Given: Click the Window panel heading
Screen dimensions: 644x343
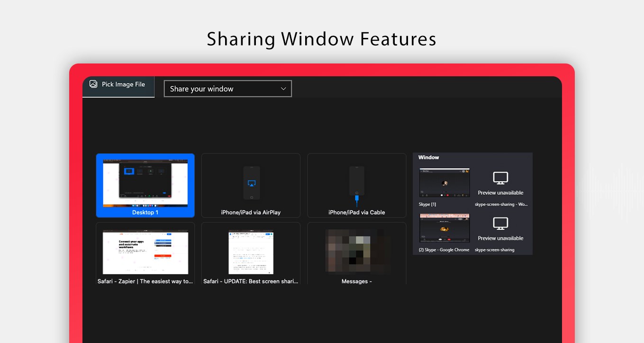Looking at the screenshot, I should tap(429, 157).
